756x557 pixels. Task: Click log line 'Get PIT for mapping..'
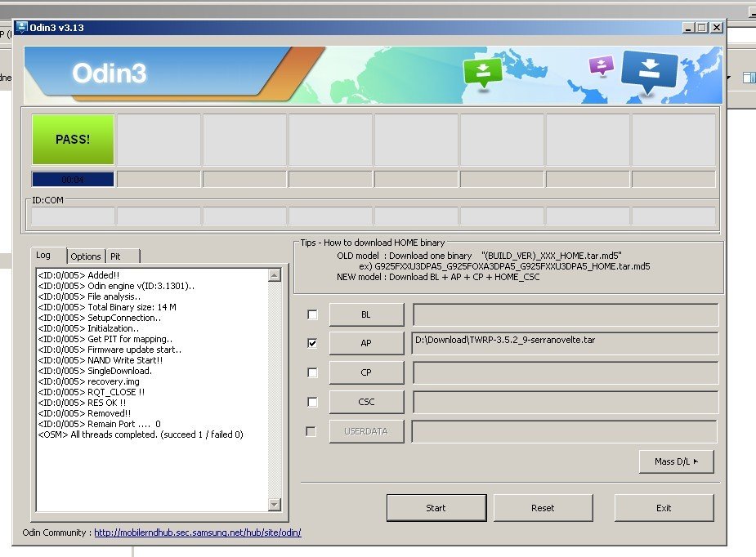pos(105,339)
